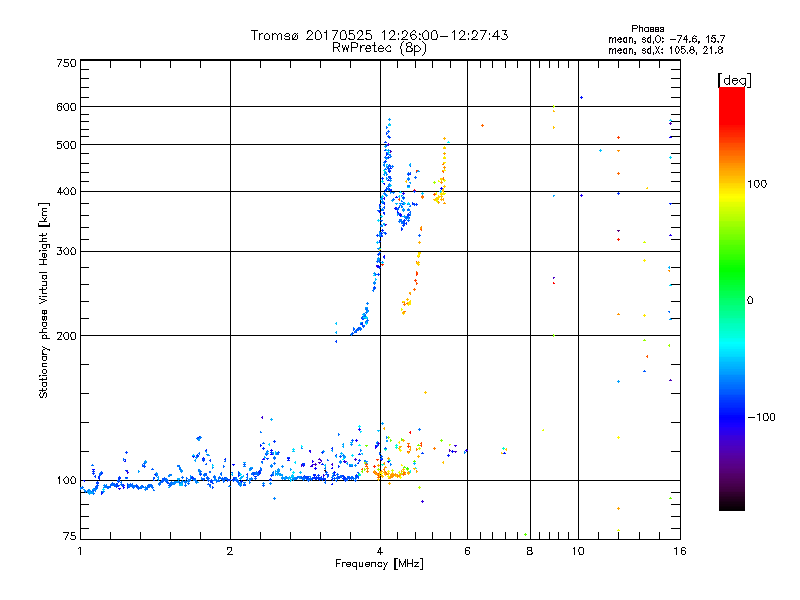
Task: Click the x-axis tick label '4'
Action: [x=380, y=551]
